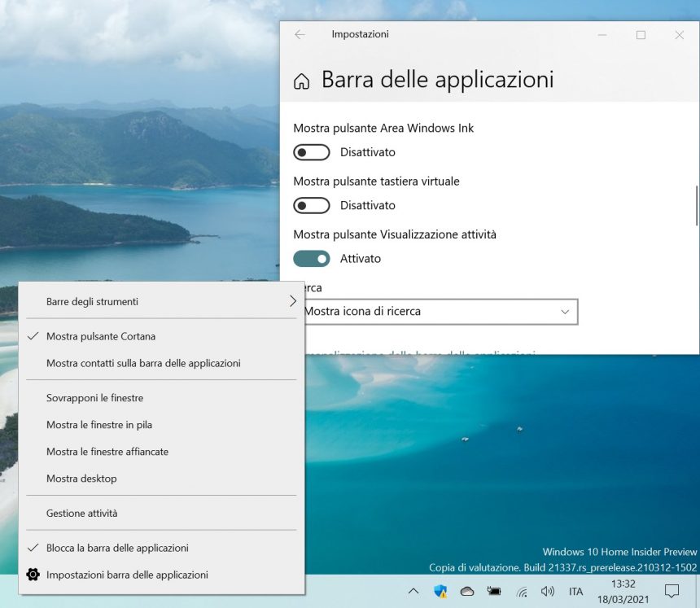700x608 pixels.
Task: Open Impostazioni barra delle applicazioni entry
Action: pyautogui.click(x=162, y=575)
